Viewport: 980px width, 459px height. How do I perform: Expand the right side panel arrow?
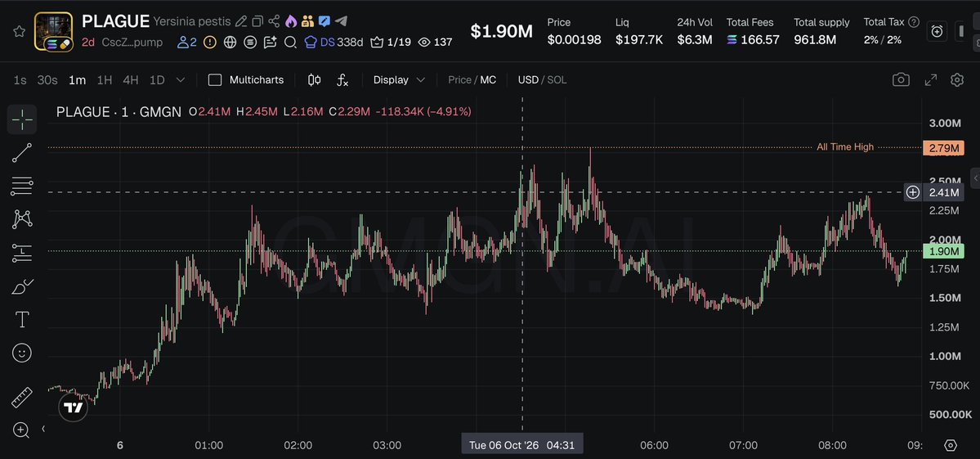click(975, 177)
